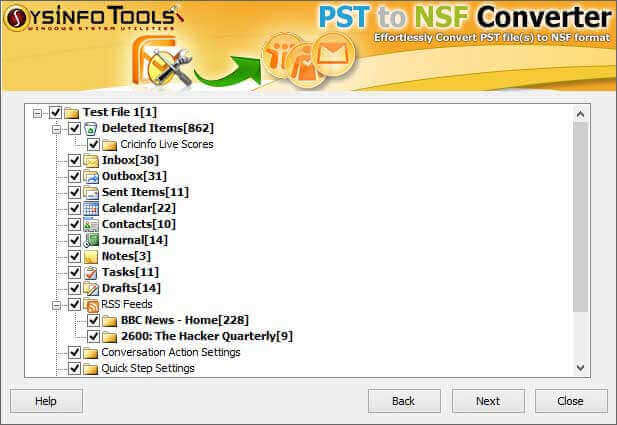Click the Sent Items folder icon
This screenshot has height=425, width=617.
tap(91, 192)
